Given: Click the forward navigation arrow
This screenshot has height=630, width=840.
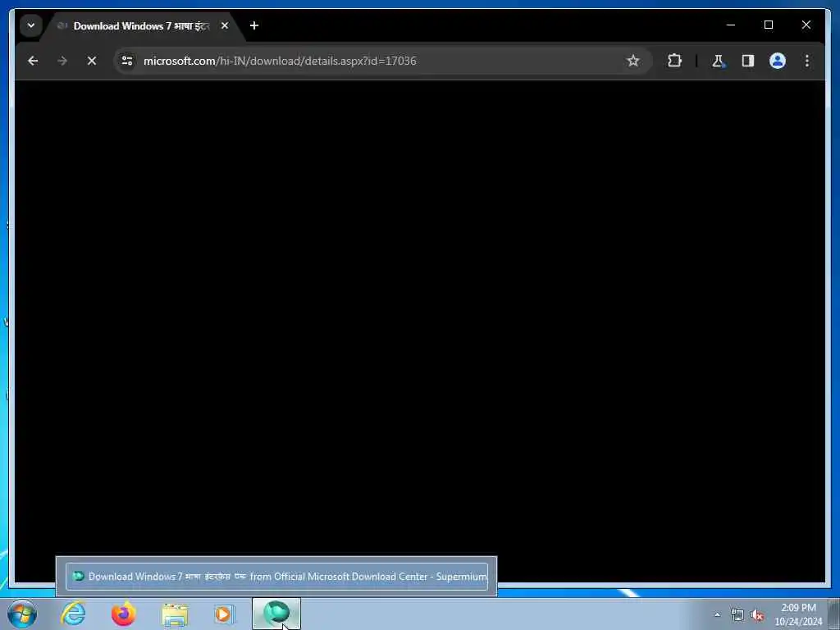Looking at the screenshot, I should (x=62, y=61).
